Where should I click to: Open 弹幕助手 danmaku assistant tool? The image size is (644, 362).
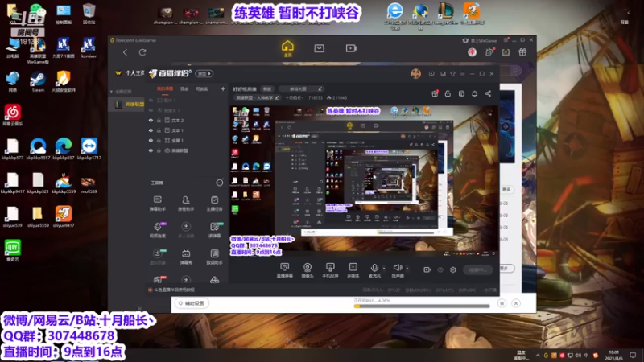coord(157,204)
